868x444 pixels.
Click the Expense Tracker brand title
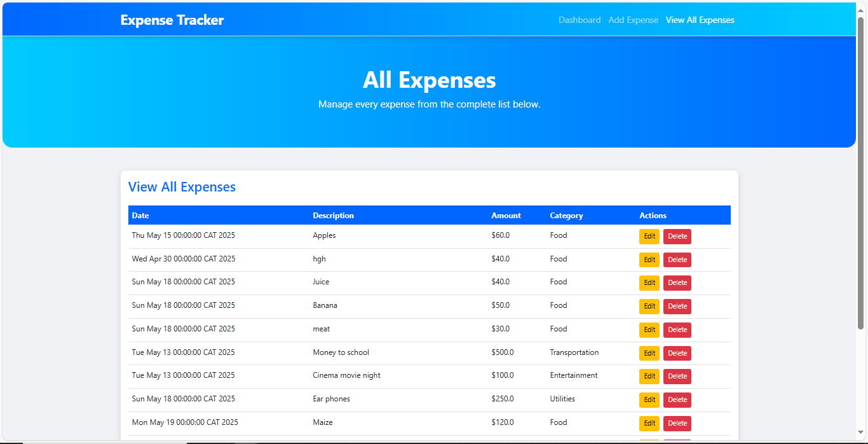click(172, 20)
